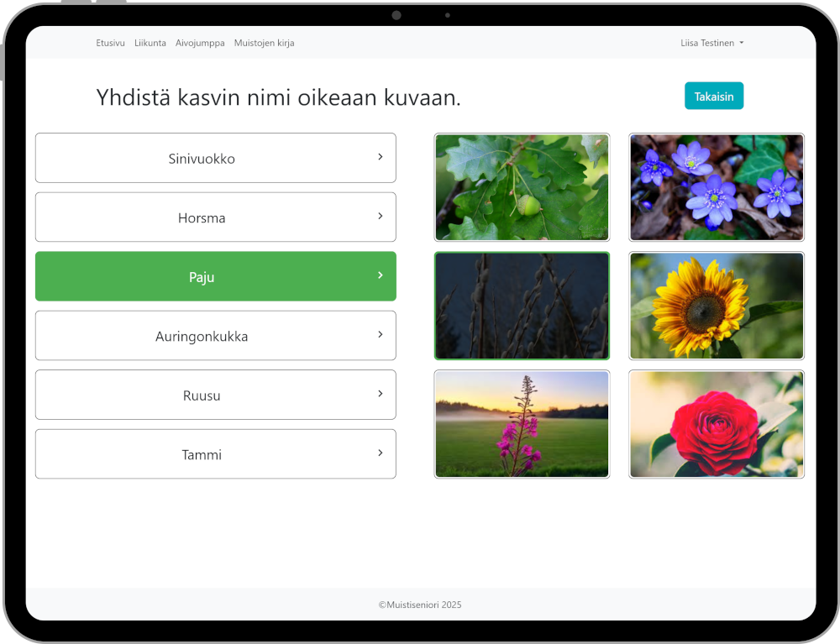The width and height of the screenshot is (840, 644).
Task: Open the Liikunta menu item
Action: 150,43
